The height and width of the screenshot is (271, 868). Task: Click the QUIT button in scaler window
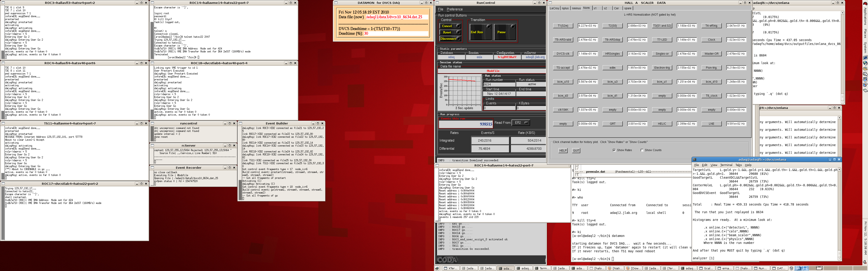click(x=576, y=150)
